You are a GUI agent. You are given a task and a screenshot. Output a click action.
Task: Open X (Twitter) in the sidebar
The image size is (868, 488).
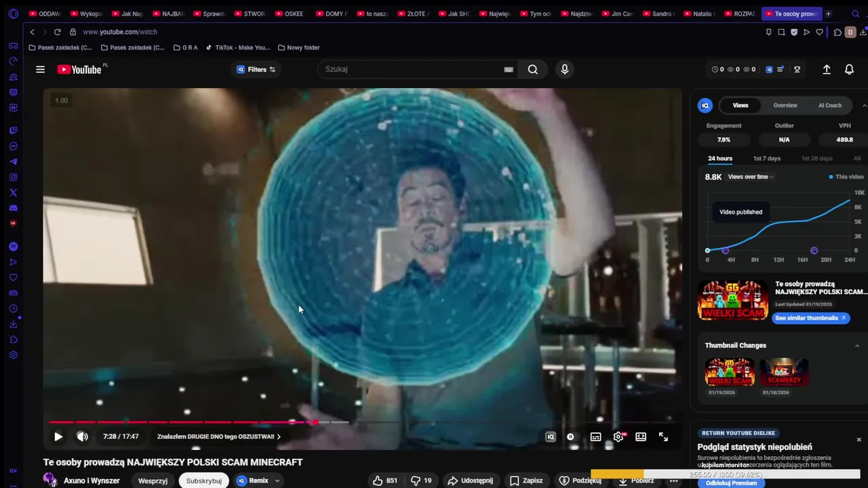coord(13,192)
